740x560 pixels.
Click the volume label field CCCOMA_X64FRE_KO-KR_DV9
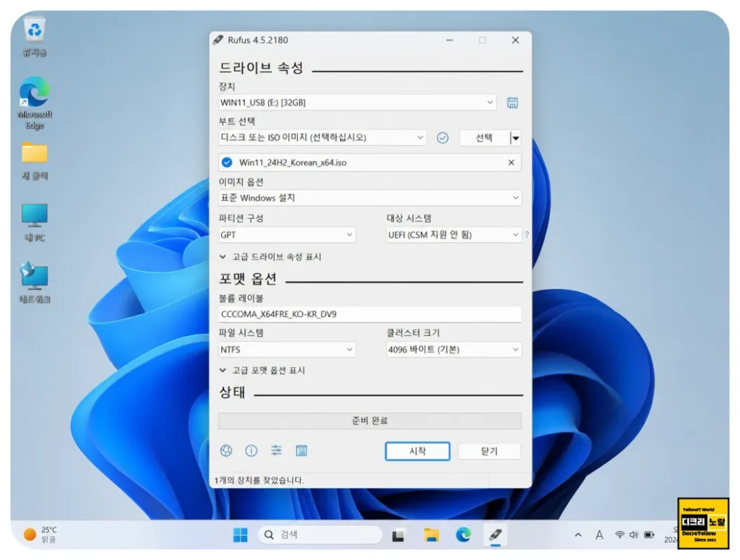370,314
